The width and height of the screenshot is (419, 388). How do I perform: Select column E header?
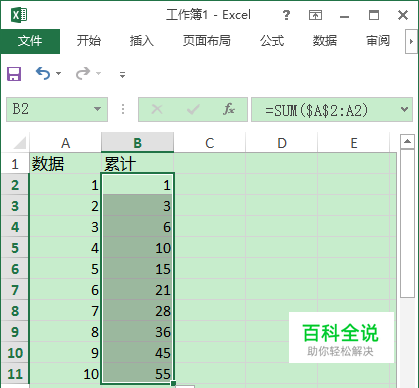click(354, 143)
